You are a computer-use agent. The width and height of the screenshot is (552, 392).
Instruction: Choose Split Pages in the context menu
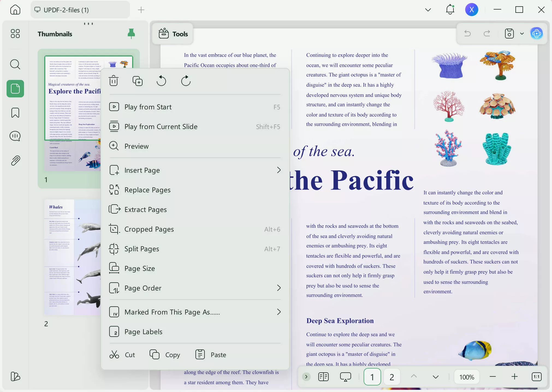(142, 249)
